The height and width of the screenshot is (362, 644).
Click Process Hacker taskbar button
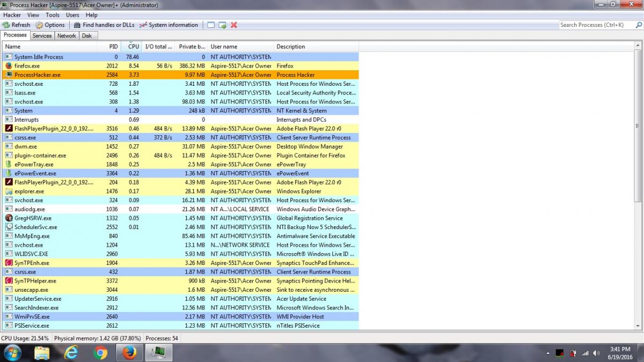(x=159, y=353)
